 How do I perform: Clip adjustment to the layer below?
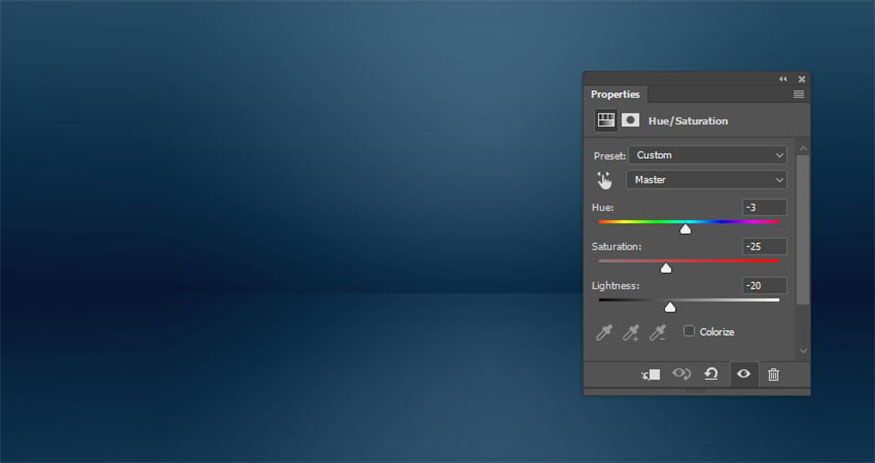651,375
